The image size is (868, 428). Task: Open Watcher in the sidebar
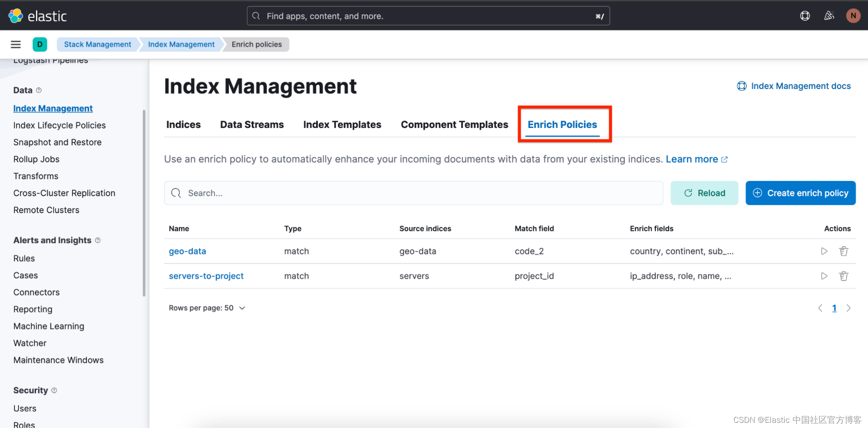30,343
